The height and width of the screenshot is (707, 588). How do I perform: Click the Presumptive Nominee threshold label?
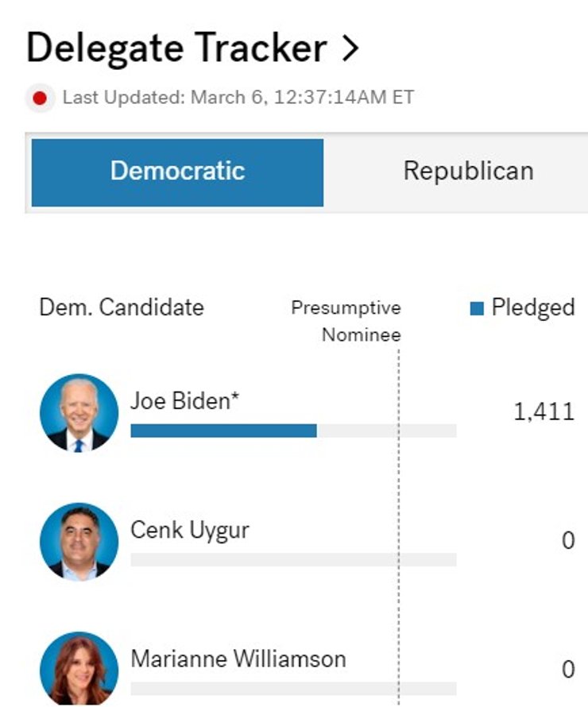(x=346, y=321)
